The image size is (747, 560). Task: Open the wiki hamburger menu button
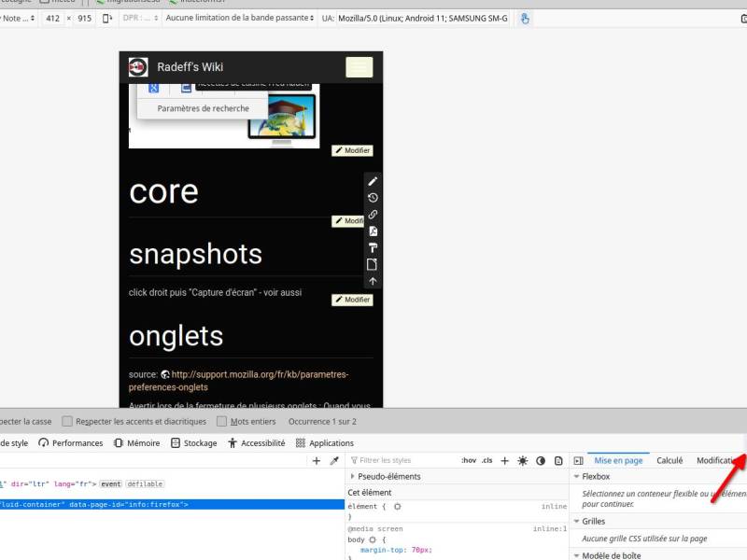click(x=359, y=67)
